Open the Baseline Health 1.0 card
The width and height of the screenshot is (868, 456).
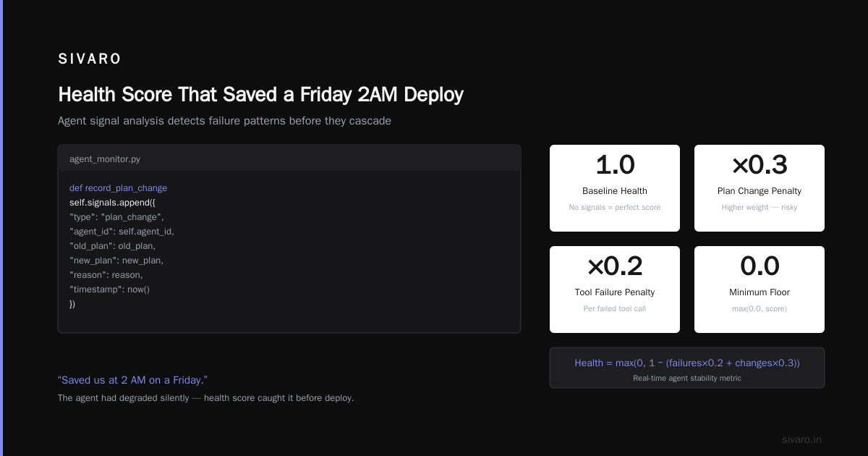tap(615, 188)
